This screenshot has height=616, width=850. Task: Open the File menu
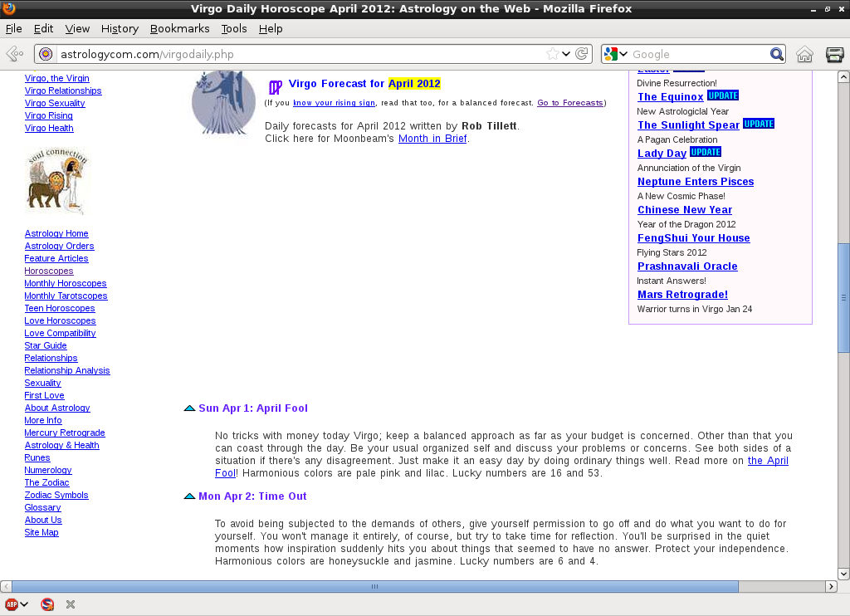[13, 29]
